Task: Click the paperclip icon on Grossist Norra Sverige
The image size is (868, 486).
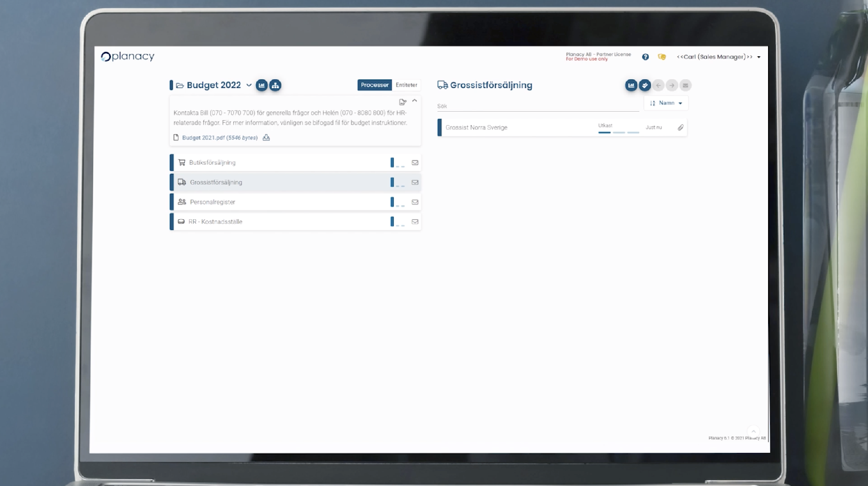Action: pos(681,128)
